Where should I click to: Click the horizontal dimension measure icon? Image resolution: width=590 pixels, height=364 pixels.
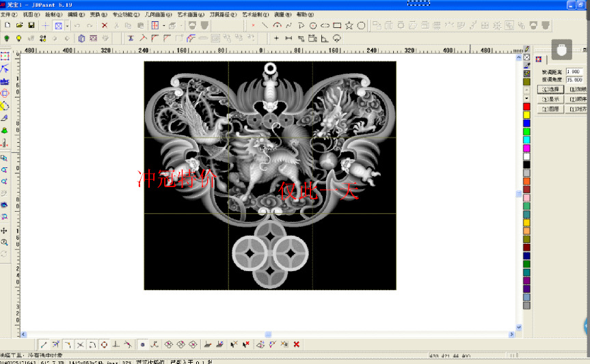289,38
